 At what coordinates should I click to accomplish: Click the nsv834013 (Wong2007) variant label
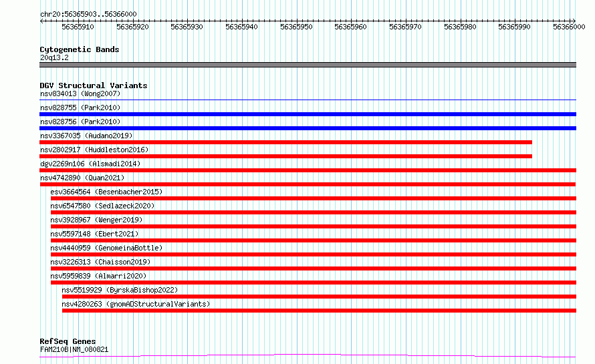[80, 94]
